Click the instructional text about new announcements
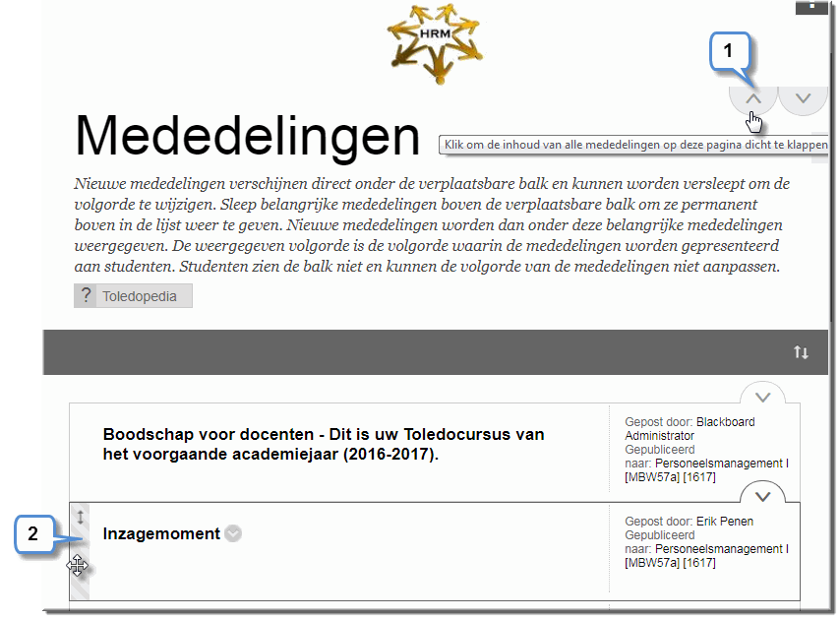 tap(432, 225)
